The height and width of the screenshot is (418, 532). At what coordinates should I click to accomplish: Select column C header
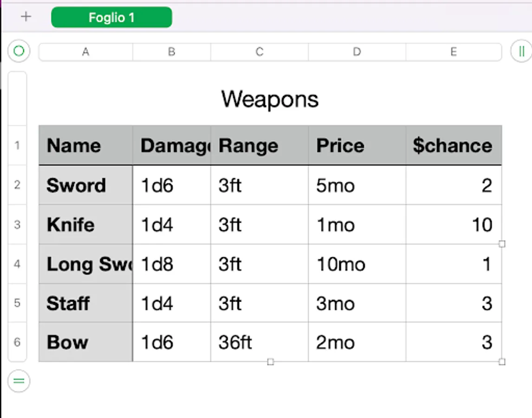(x=259, y=52)
